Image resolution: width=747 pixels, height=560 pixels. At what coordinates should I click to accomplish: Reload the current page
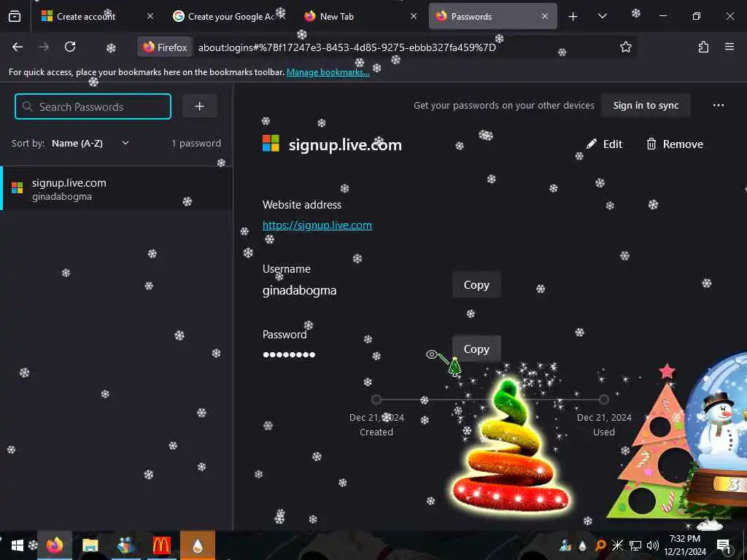[x=70, y=47]
